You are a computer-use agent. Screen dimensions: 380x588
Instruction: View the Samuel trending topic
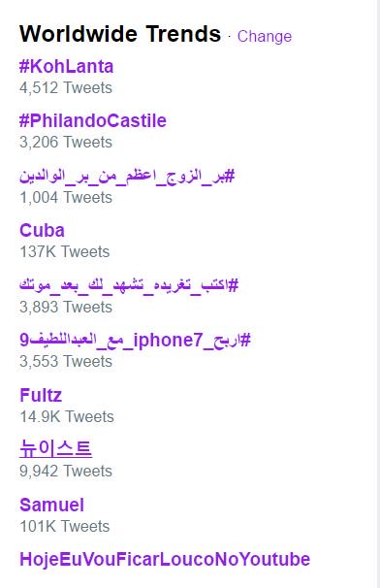coord(51,505)
